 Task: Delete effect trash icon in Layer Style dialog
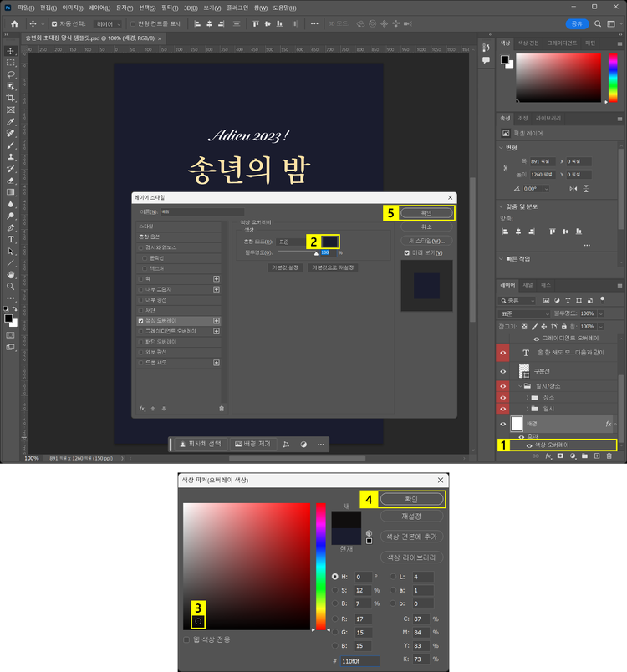(x=222, y=409)
